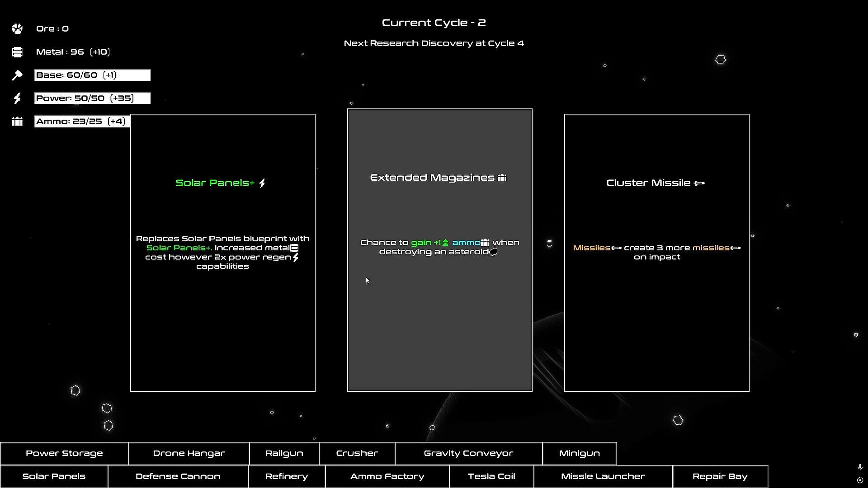Click the Ore resource icon
Image resolution: width=868 pixels, height=488 pixels.
17,29
